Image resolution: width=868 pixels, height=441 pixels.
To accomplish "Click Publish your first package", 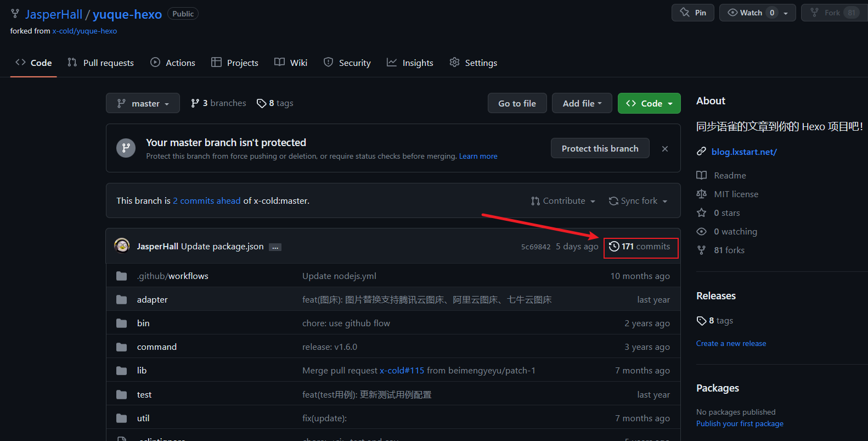I will pos(740,424).
